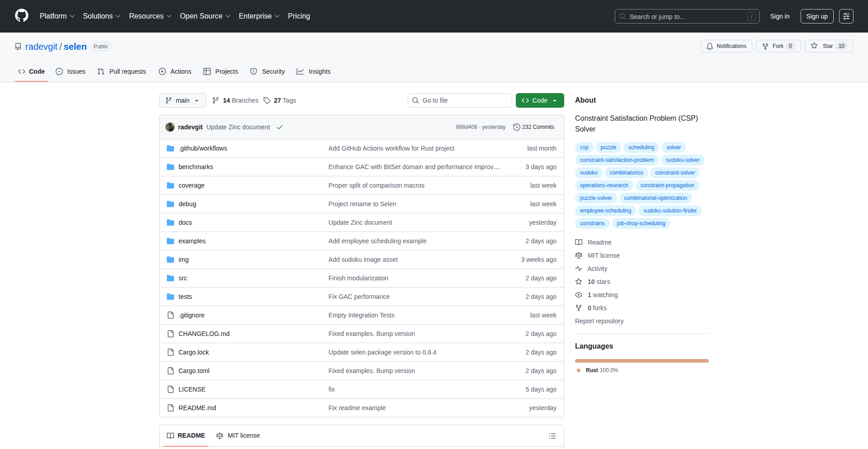
Task: Click the fork icon next to 0 forks
Action: [579, 308]
